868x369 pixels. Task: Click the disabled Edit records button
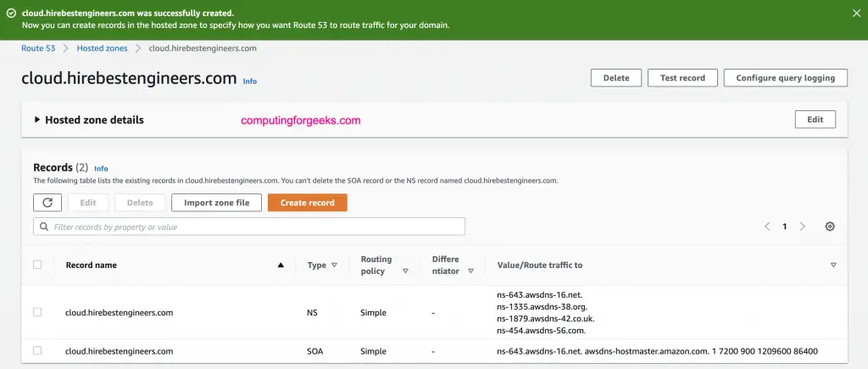tap(88, 203)
